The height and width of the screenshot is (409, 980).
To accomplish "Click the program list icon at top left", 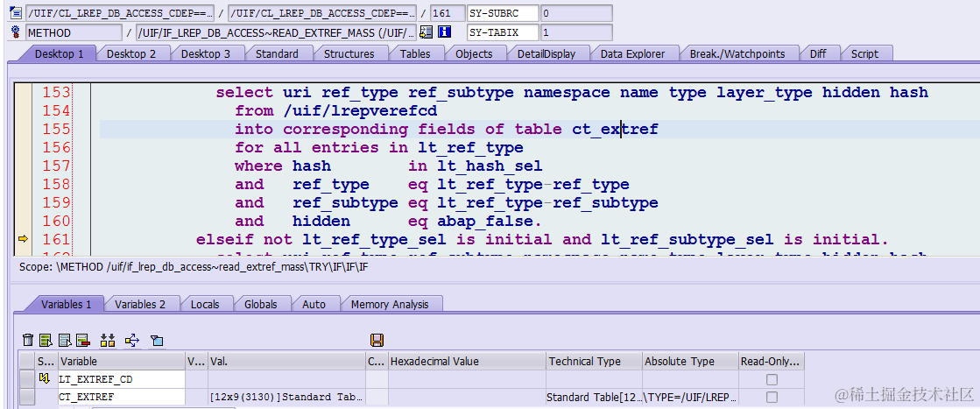I will pyautogui.click(x=17, y=12).
